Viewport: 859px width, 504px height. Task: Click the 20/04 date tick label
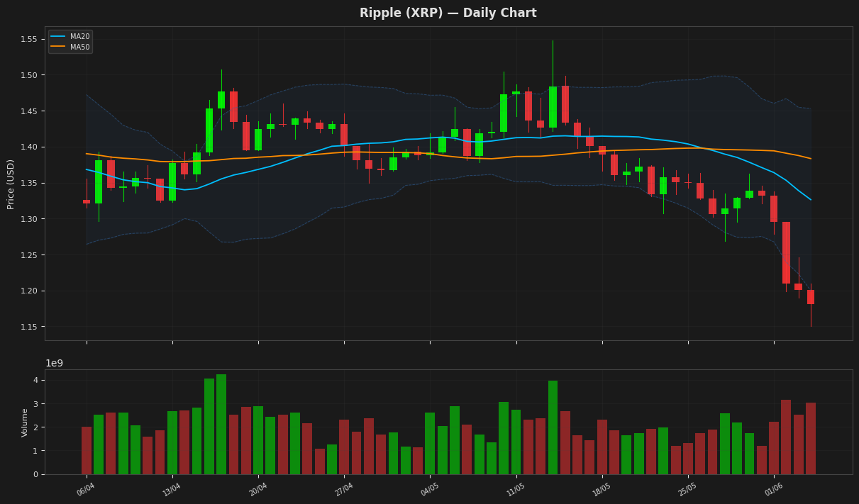[x=257, y=490]
